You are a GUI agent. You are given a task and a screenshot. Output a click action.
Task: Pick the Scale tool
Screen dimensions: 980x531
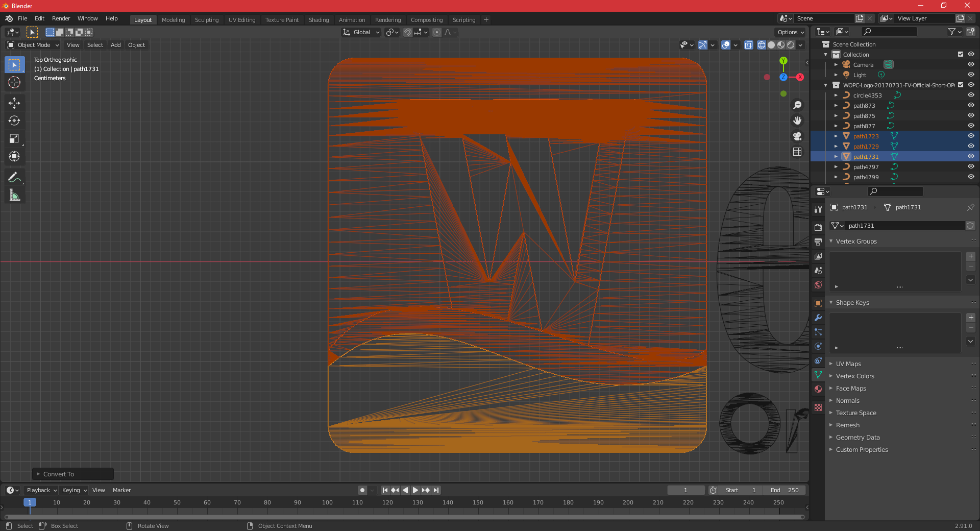click(14, 138)
